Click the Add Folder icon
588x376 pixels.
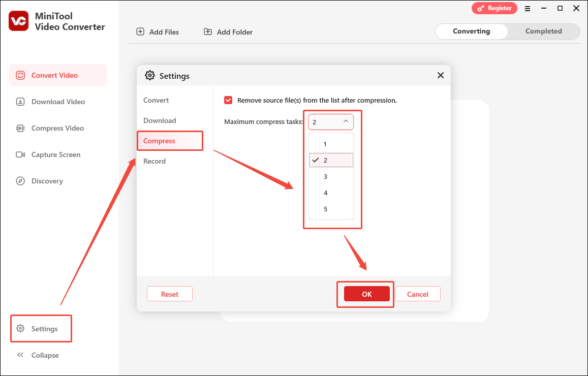click(207, 32)
